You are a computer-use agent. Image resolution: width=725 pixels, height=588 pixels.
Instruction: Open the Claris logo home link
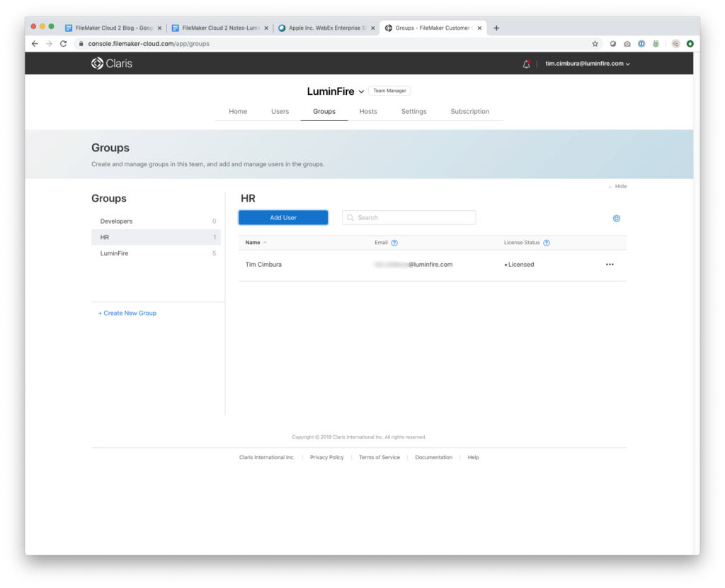point(110,63)
